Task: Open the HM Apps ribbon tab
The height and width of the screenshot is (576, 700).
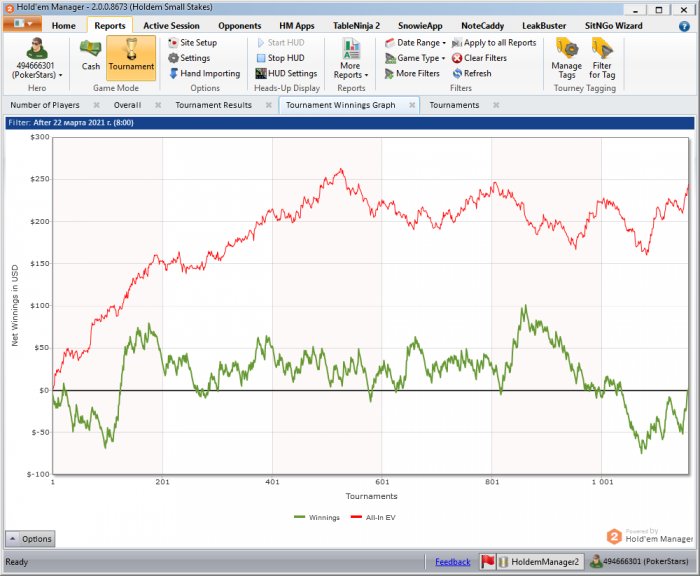Action: pyautogui.click(x=296, y=26)
